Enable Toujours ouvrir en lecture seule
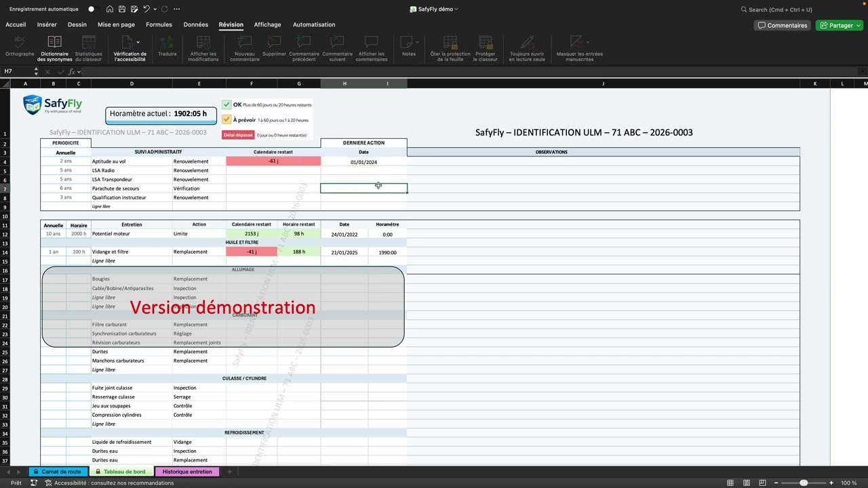This screenshot has height=488, width=868. 527,49
